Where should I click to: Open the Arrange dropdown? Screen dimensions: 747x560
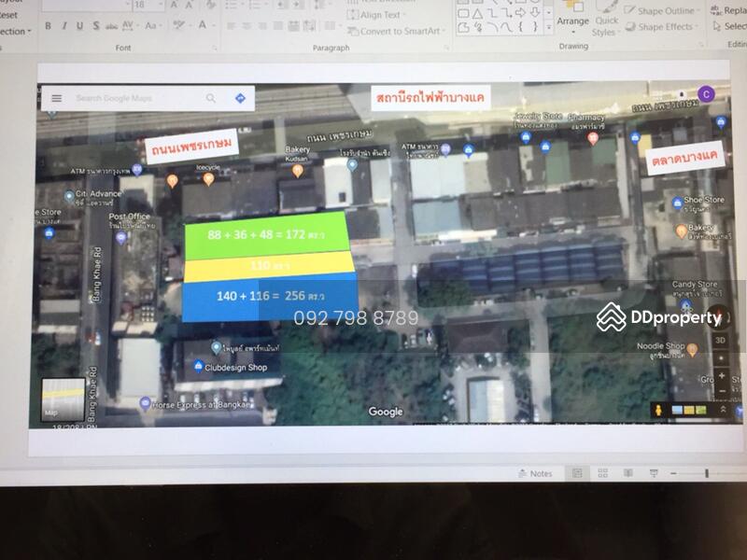pos(573,16)
